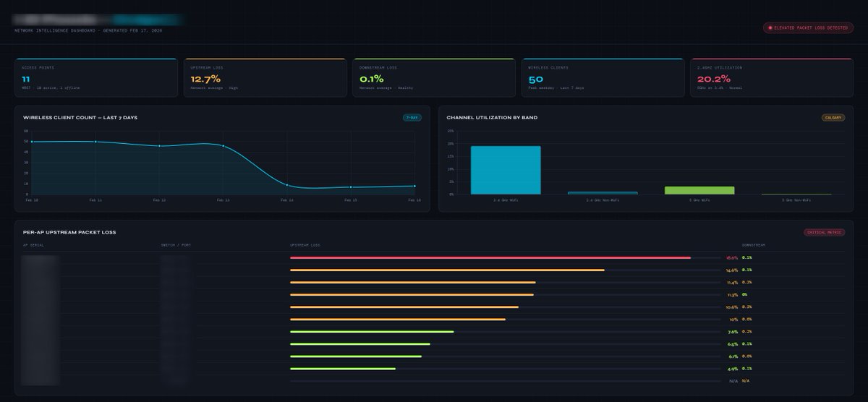Click the orange 14.6% upstream loss bar
868x402 pixels.
pos(447,270)
